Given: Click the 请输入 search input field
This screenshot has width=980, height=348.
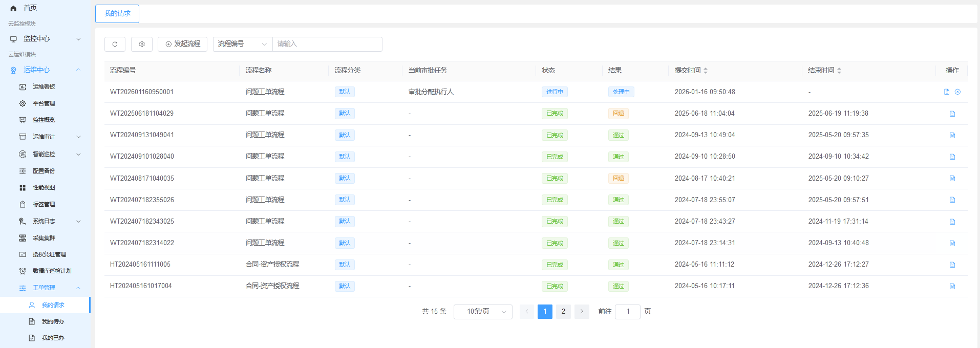Looking at the screenshot, I should pyautogui.click(x=327, y=44).
